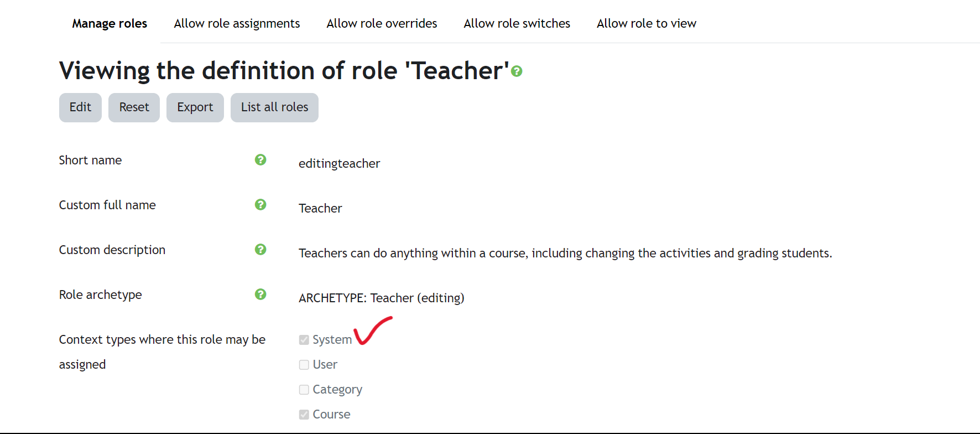Open help icon for Short name
Screen dimensions: 980x434
pyautogui.click(x=260, y=159)
